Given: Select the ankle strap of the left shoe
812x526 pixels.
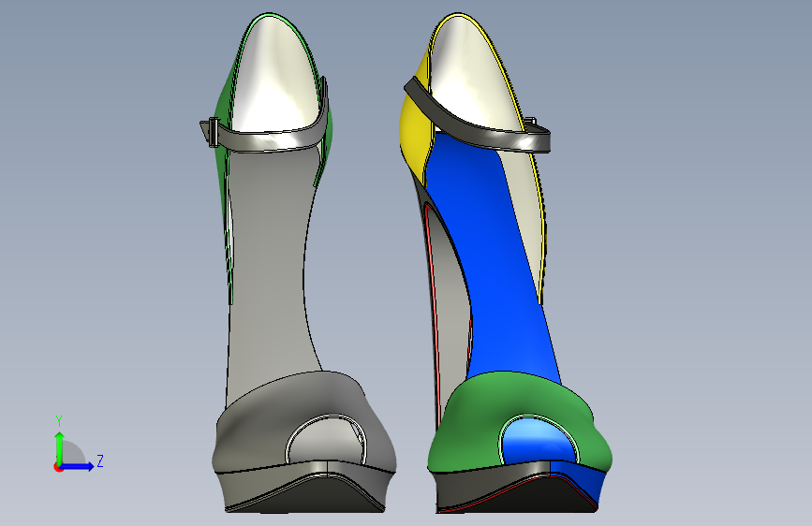Looking at the screenshot, I should (270, 139).
